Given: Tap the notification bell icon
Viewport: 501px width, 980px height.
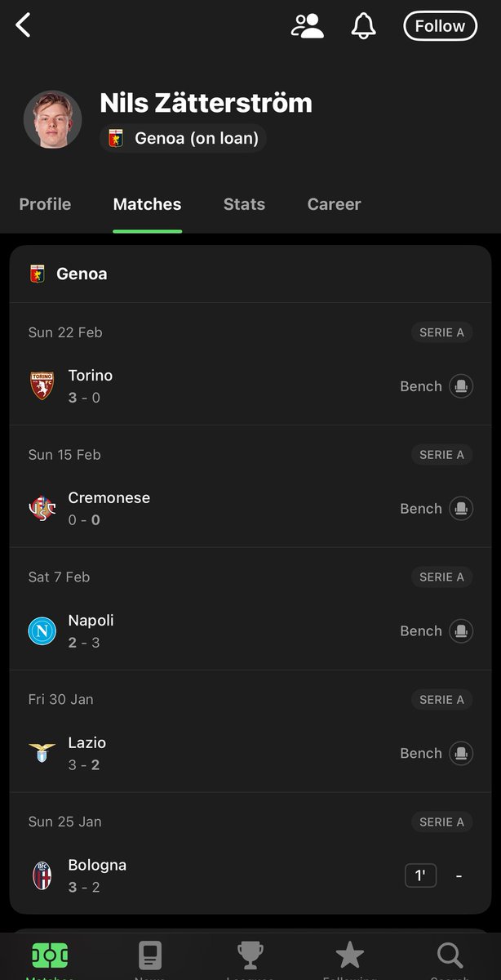Looking at the screenshot, I should click(364, 25).
